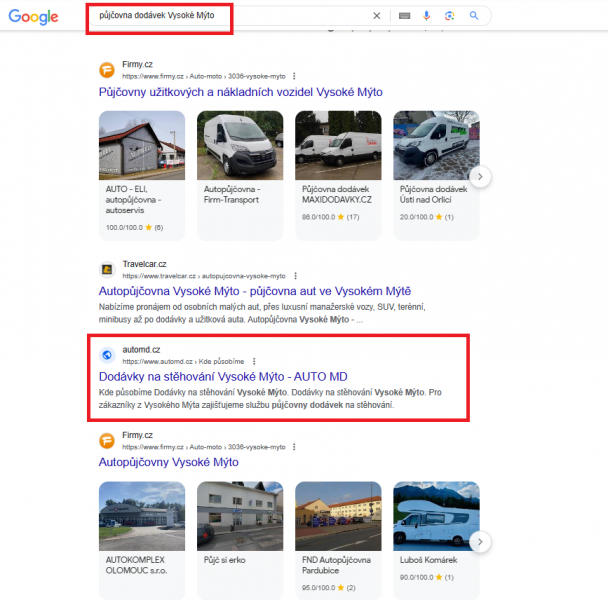This screenshot has height=600, width=608.
Task: Advance first carousel with next arrow
Action: click(480, 176)
